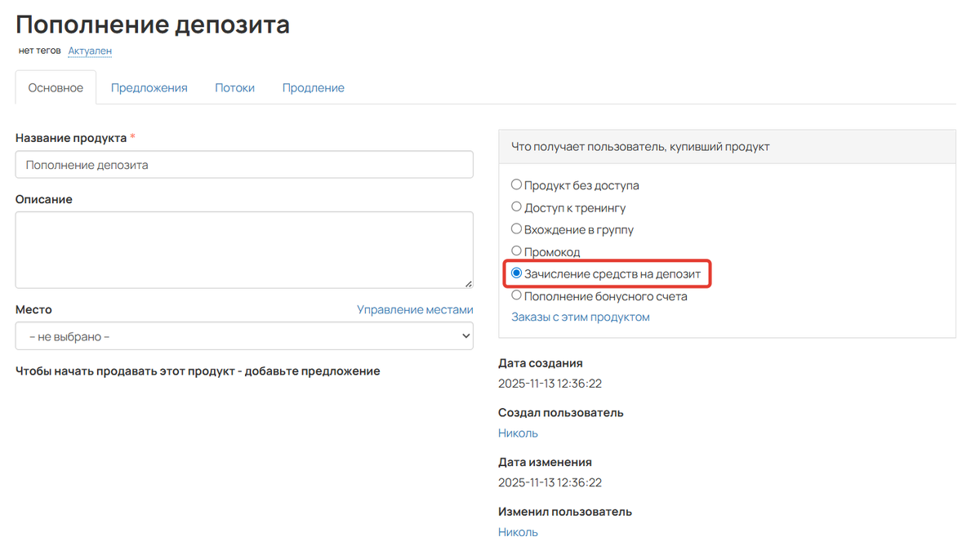Click the нет тегов label
Image resolution: width=980 pixels, height=546 pixels.
[38, 51]
